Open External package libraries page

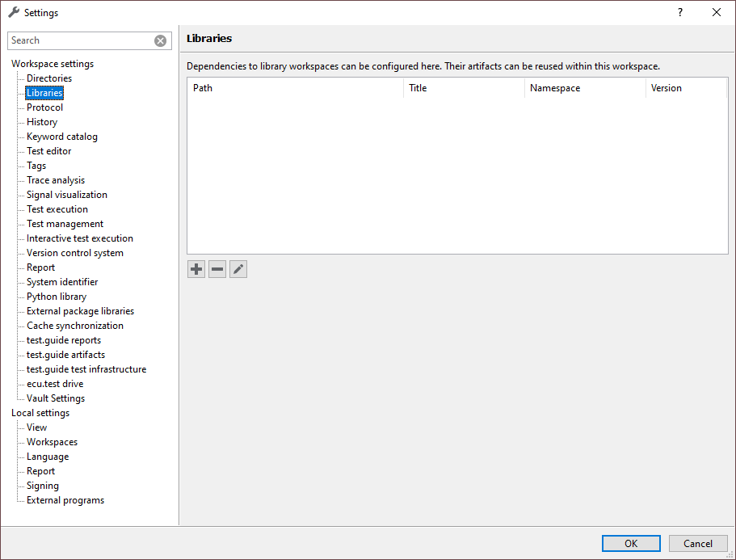coord(80,311)
